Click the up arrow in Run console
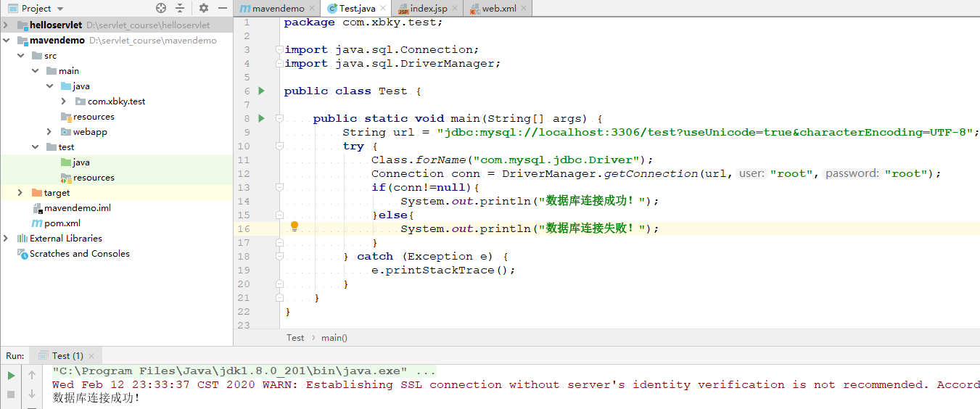The width and height of the screenshot is (980, 409). (32, 376)
